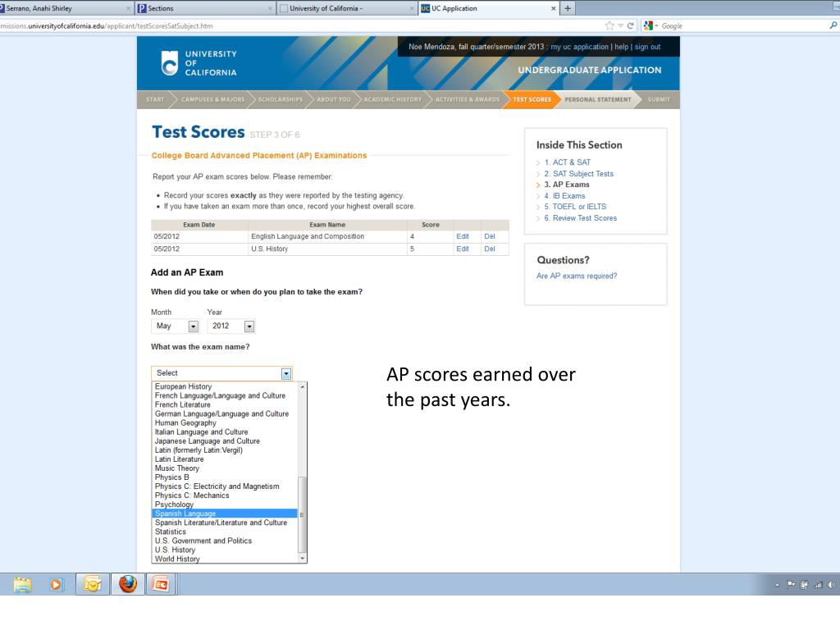Delete the U.S. History exam entry
The image size is (840, 630).
point(490,249)
